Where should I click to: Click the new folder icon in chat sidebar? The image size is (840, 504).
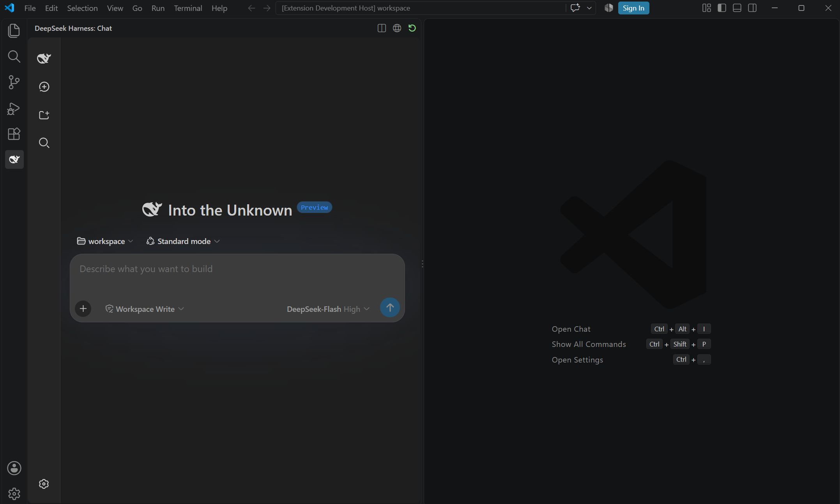click(44, 115)
